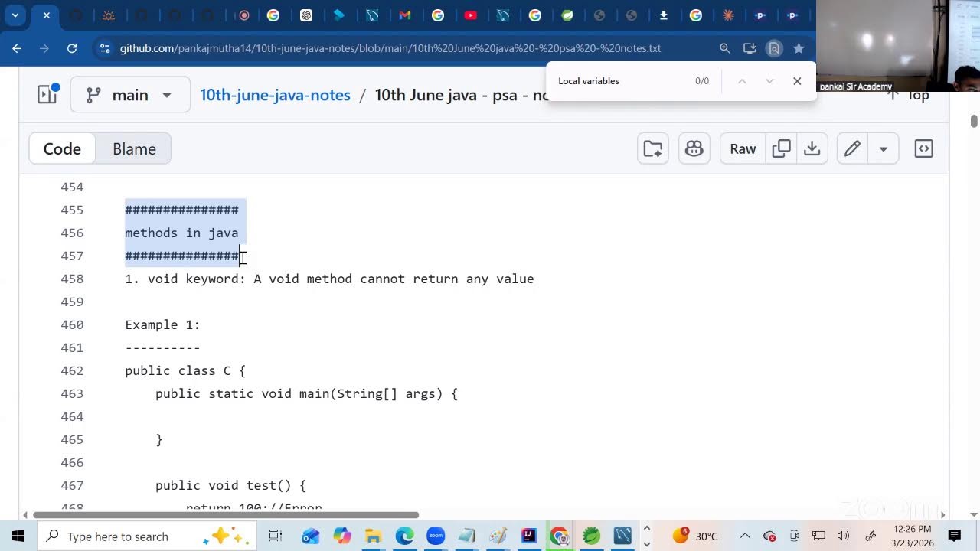The width and height of the screenshot is (980, 551).
Task: Open IntelliJ IDEA from the taskbar
Action: click(529, 536)
